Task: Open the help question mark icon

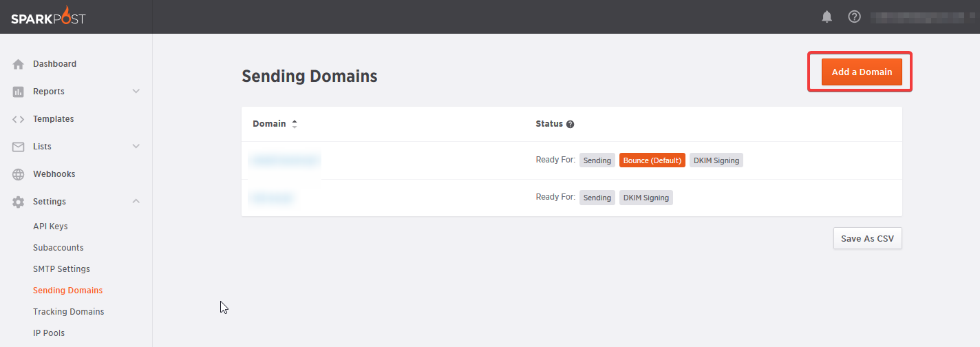Action: (x=854, y=17)
